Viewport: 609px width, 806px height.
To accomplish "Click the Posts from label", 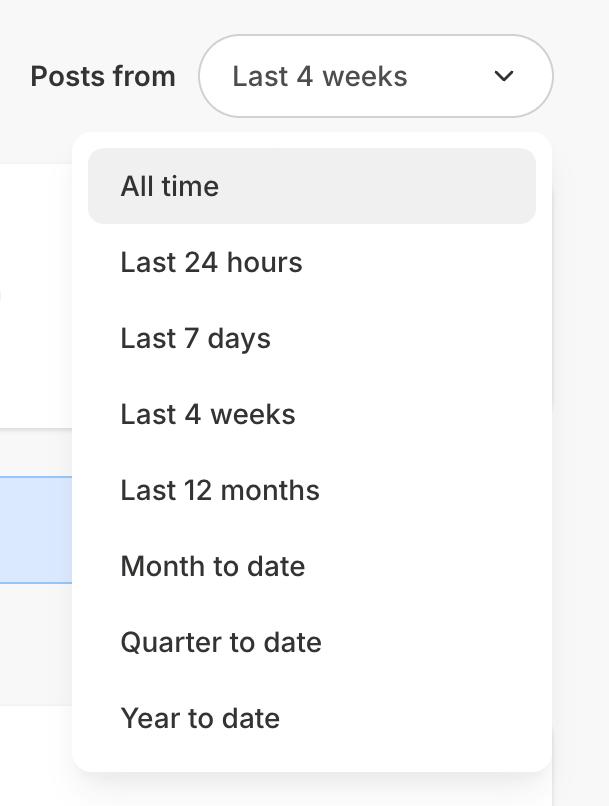I will 102,75.
